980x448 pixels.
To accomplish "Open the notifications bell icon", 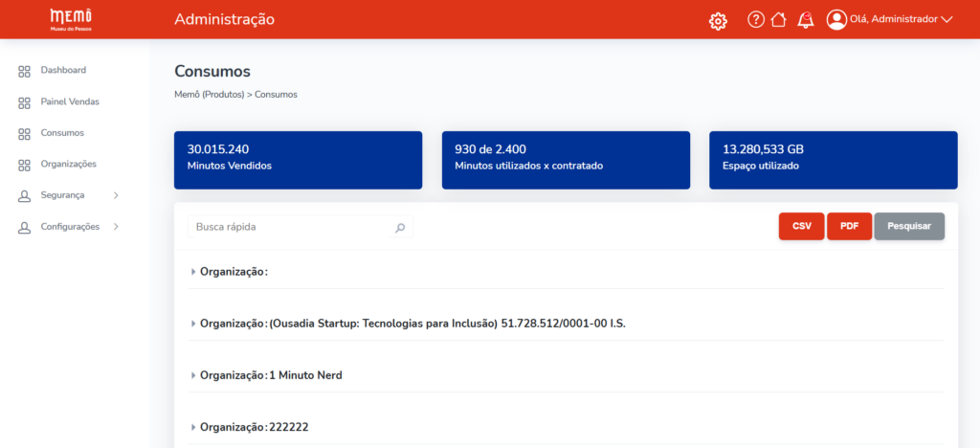I will click(806, 20).
